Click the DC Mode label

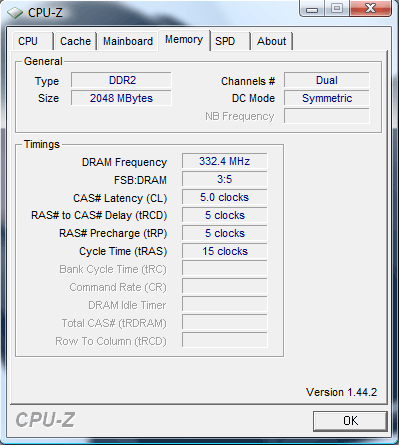point(253,98)
